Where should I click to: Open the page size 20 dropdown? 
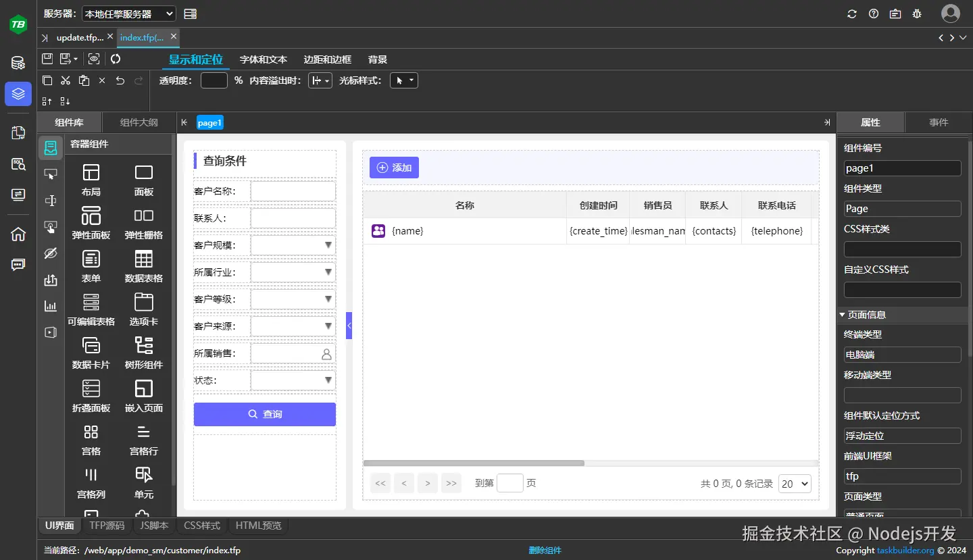pos(795,484)
